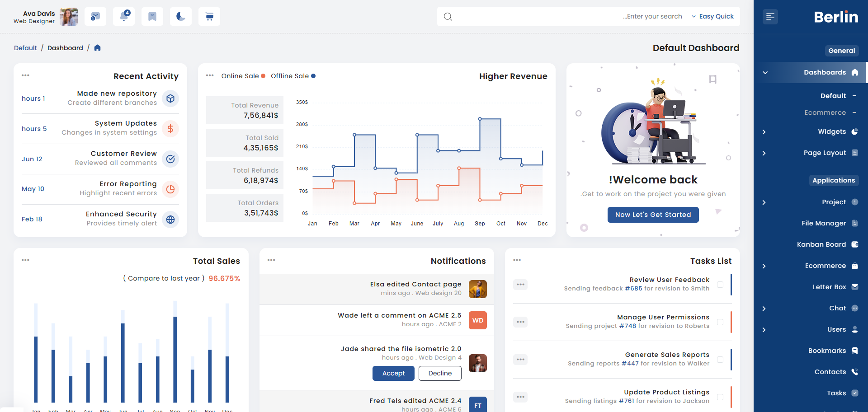The width and height of the screenshot is (868, 412).
Task: Toggle dark mode moon icon
Action: [181, 17]
